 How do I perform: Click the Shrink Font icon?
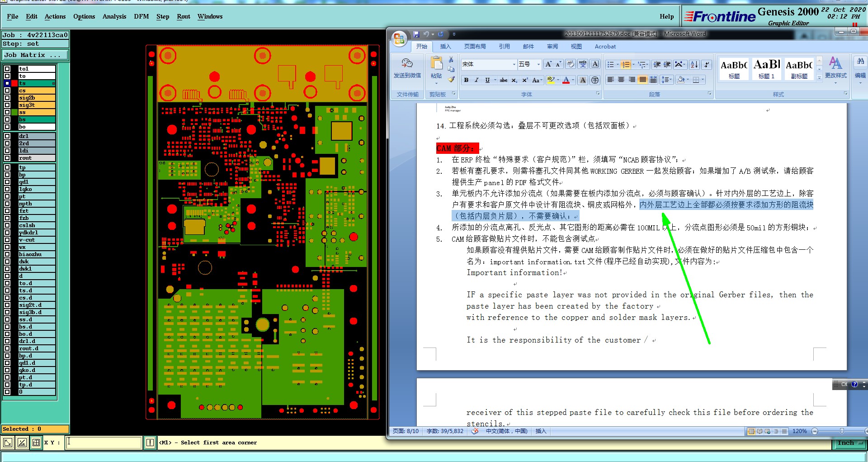(x=559, y=64)
